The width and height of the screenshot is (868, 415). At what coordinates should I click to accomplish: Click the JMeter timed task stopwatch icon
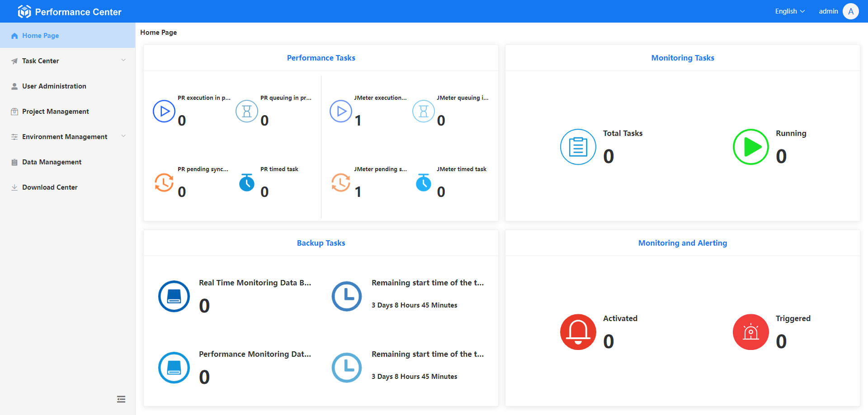424,183
